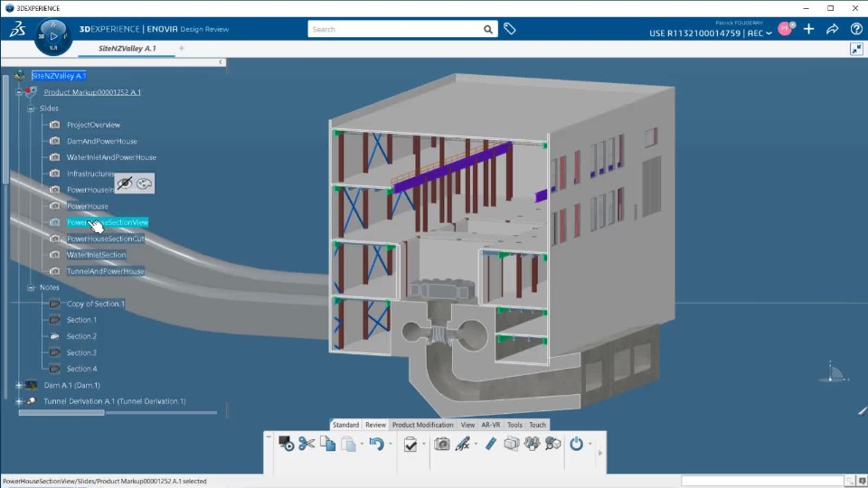Click the palette icon in context toolbar

144,183
